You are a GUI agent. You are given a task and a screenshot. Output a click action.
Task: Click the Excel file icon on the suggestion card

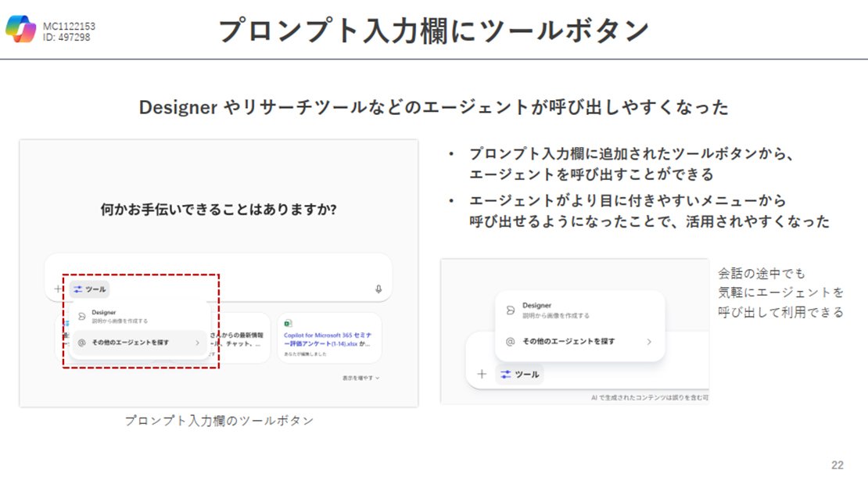pos(288,324)
